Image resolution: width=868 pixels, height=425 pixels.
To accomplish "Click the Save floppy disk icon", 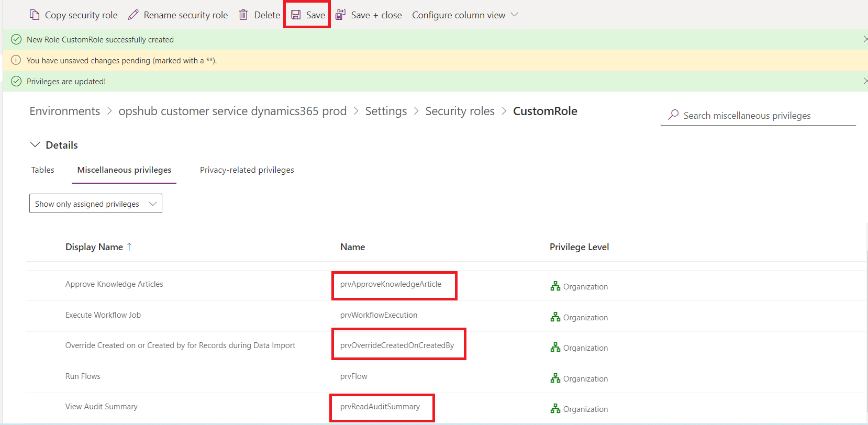I will (296, 15).
